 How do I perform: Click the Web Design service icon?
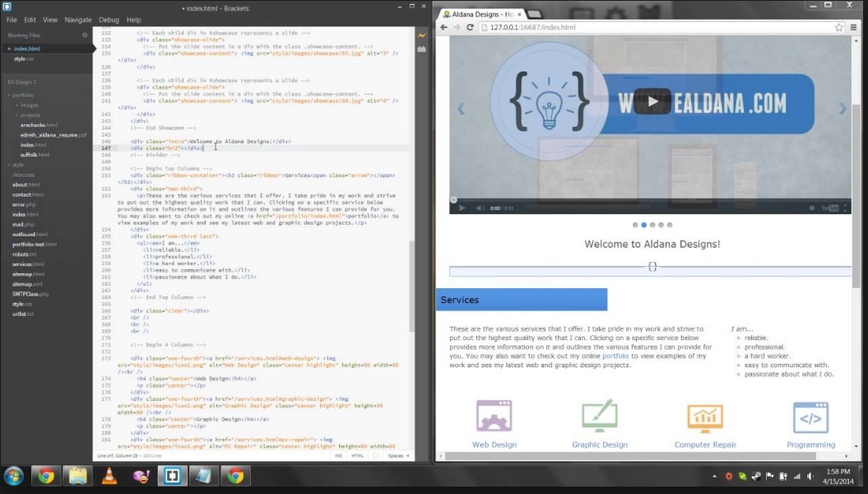pyautogui.click(x=494, y=415)
